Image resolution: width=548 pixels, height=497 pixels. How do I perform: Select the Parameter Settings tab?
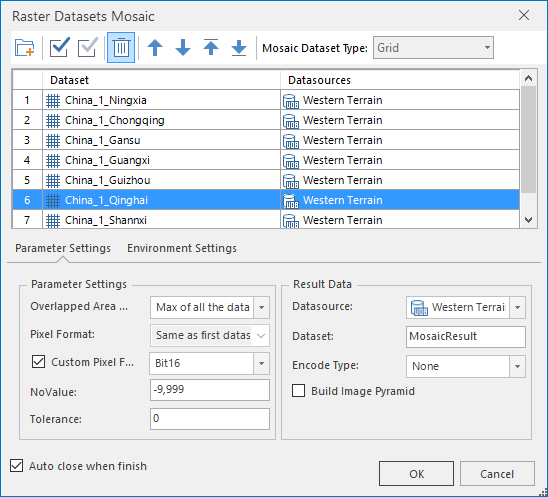63,248
